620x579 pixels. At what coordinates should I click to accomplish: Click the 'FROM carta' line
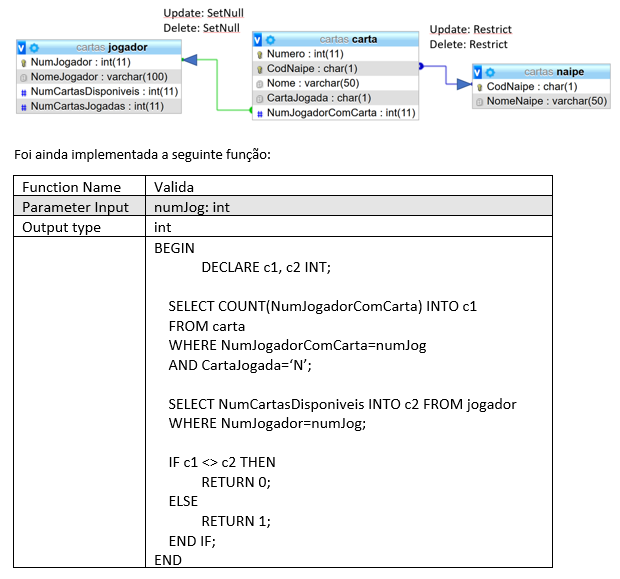207,326
